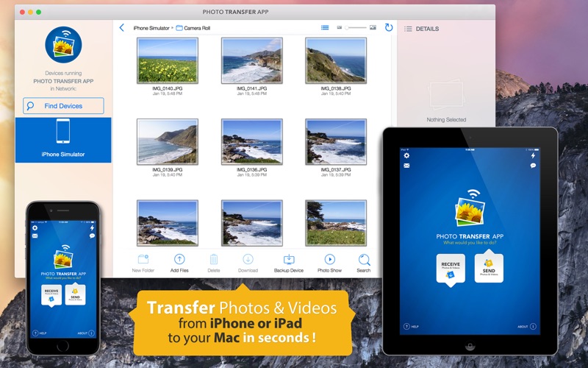This screenshot has height=368, width=588.
Task: Tap the SEND button on the iPad
Action: coord(489,268)
